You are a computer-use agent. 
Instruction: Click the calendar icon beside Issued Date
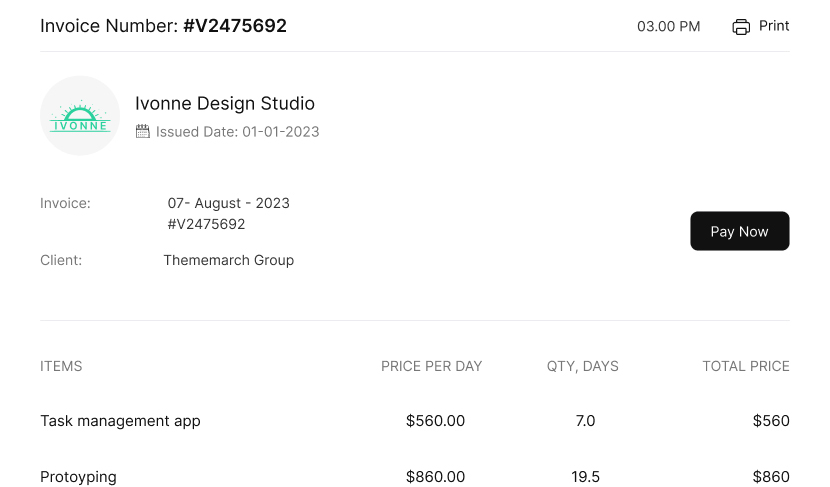coord(143,131)
